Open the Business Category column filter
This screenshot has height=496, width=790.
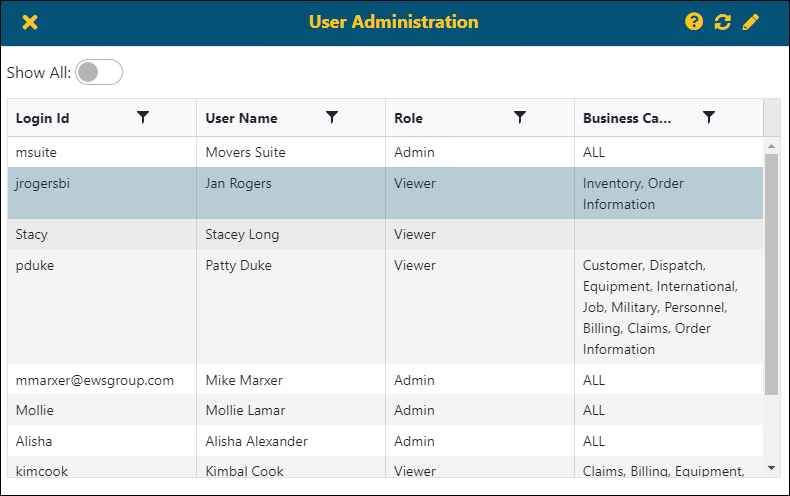point(709,118)
